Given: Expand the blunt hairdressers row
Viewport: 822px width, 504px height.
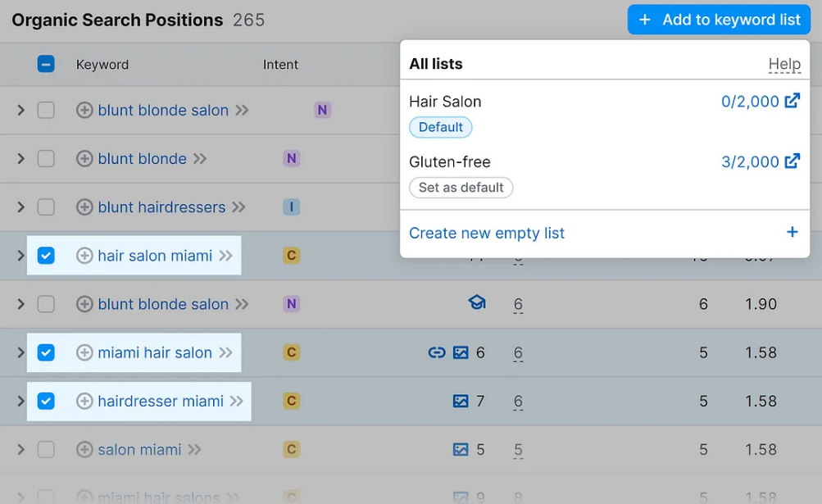Looking at the screenshot, I should coord(20,207).
